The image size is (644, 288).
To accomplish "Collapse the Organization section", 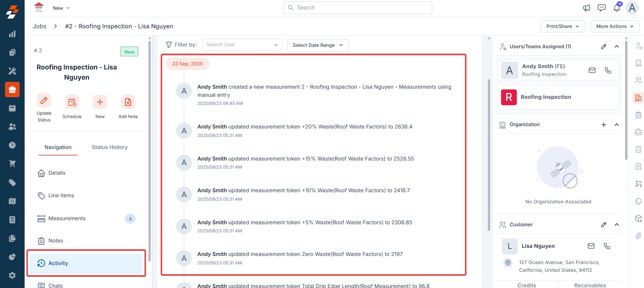I will click(617, 125).
